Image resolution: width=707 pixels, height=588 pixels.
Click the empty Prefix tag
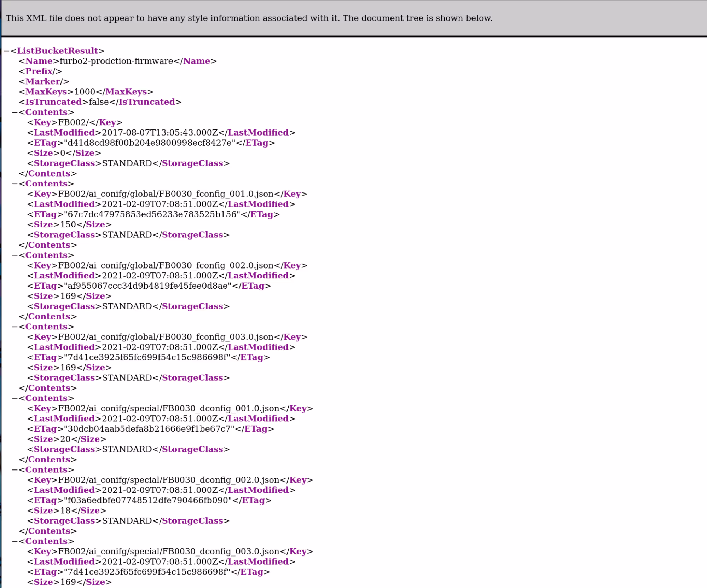coord(40,71)
